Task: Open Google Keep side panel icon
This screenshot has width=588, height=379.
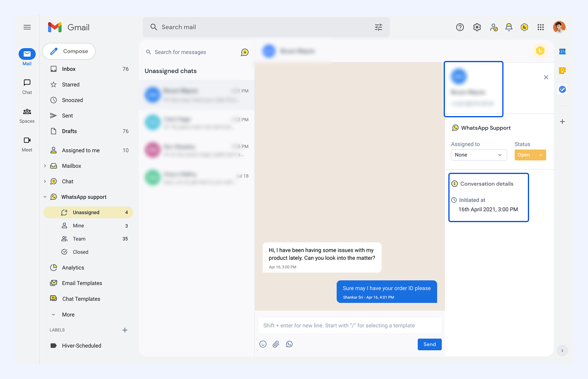Action: [x=562, y=70]
